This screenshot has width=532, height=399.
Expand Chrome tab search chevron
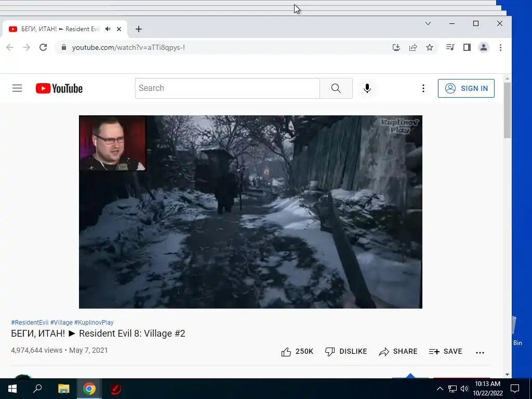click(428, 23)
